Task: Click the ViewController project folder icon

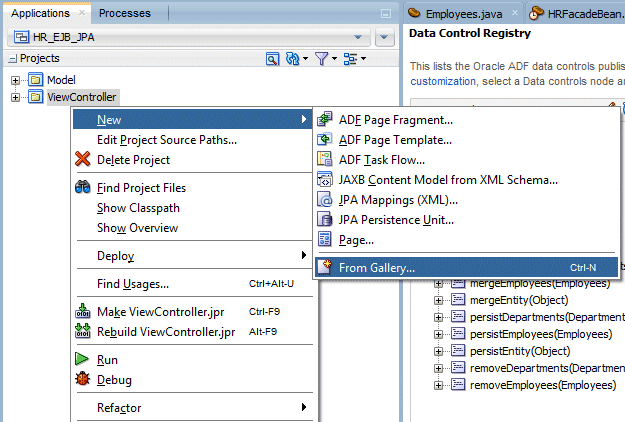Action: click(35, 97)
